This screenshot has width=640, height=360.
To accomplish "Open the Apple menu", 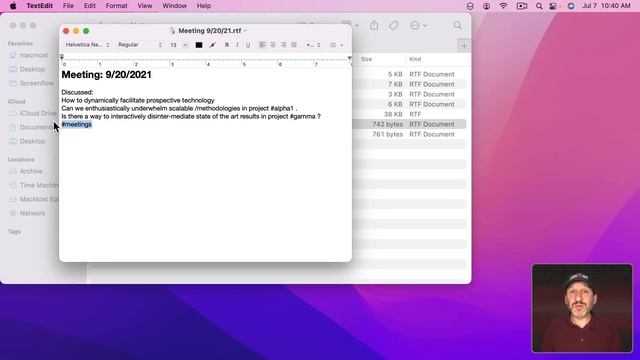I will (13, 6).
